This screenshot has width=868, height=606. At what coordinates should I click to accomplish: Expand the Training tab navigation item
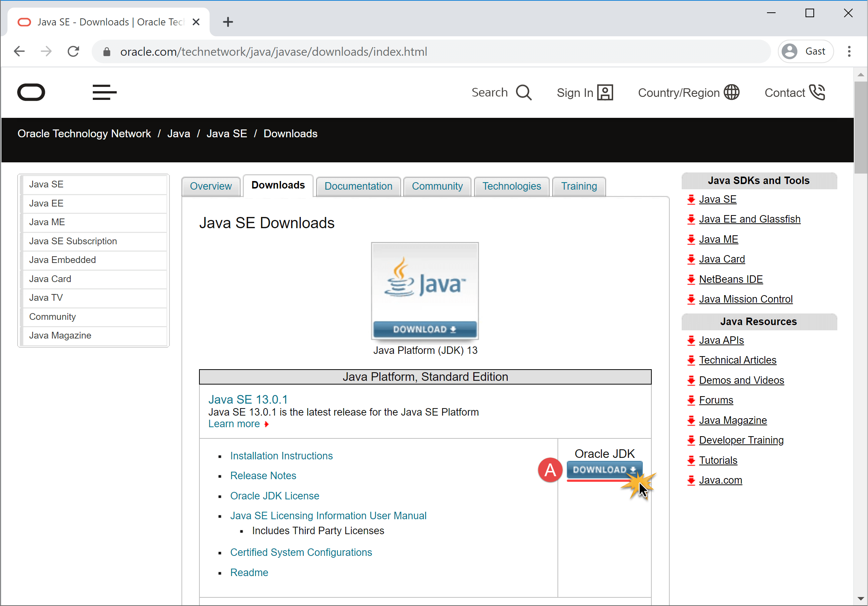click(x=579, y=186)
